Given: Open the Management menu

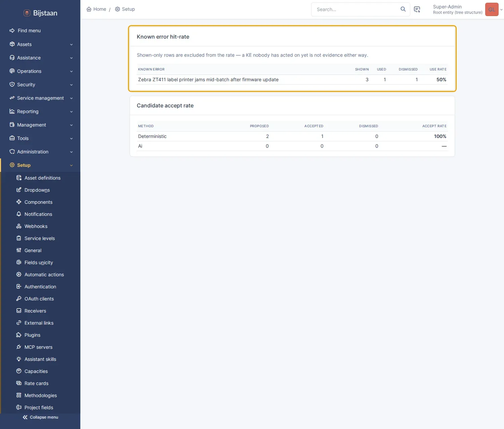Looking at the screenshot, I should click(40, 125).
